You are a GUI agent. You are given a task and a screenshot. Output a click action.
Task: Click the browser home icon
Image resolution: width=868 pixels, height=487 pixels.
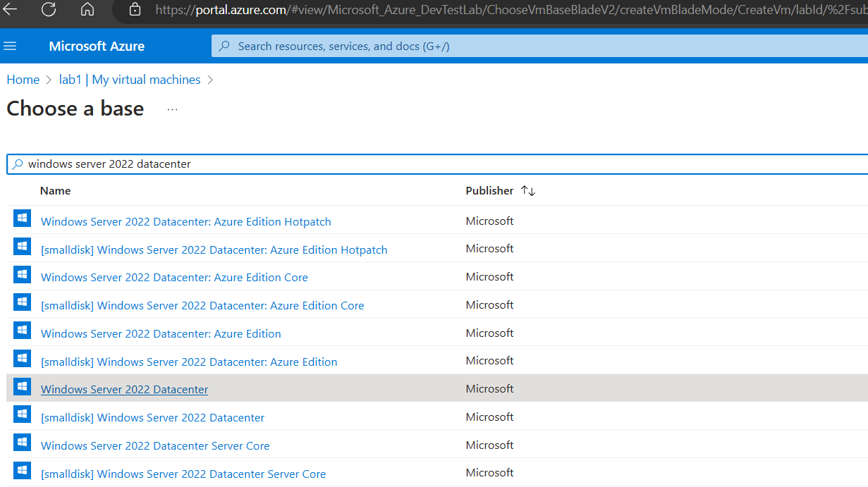click(x=87, y=11)
